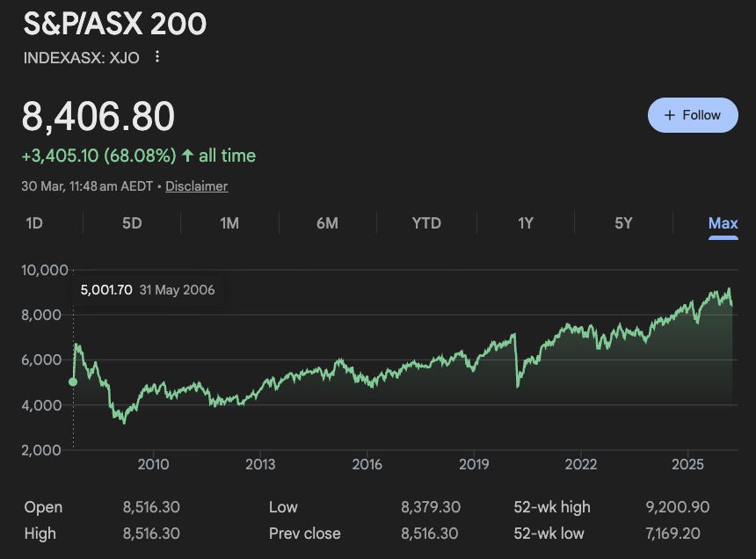Screen dimensions: 756x559
Task: Click the Low label
Action: click(x=283, y=507)
